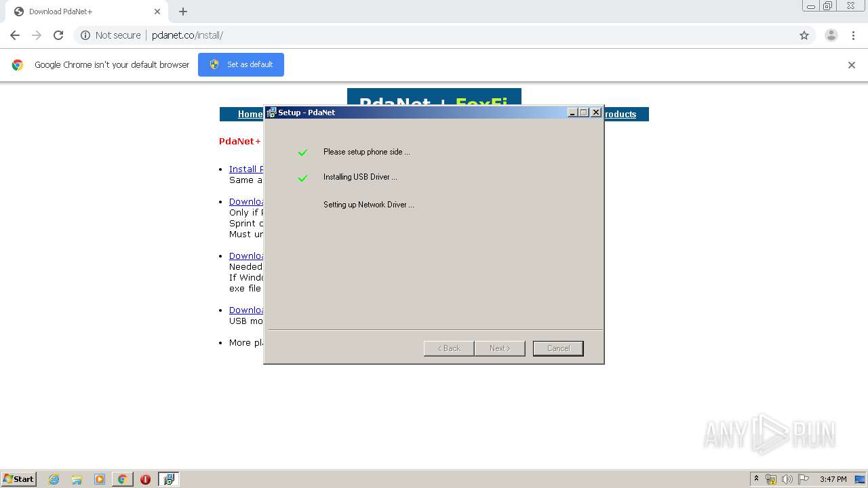This screenshot has height=488, width=868.
Task: Click the Install link in page list
Action: pyautogui.click(x=246, y=169)
